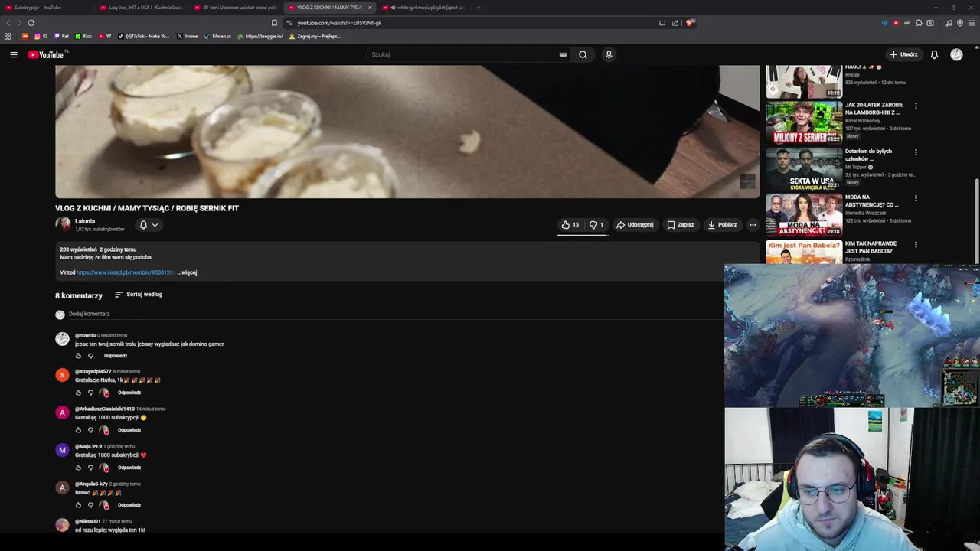Open the Sortuj według comment sorting

point(139,295)
